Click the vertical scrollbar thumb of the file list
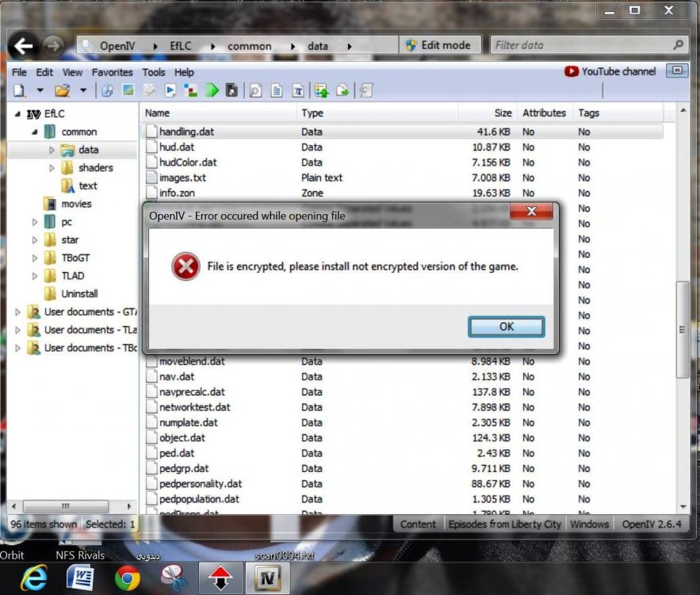The image size is (700, 595). (682, 329)
